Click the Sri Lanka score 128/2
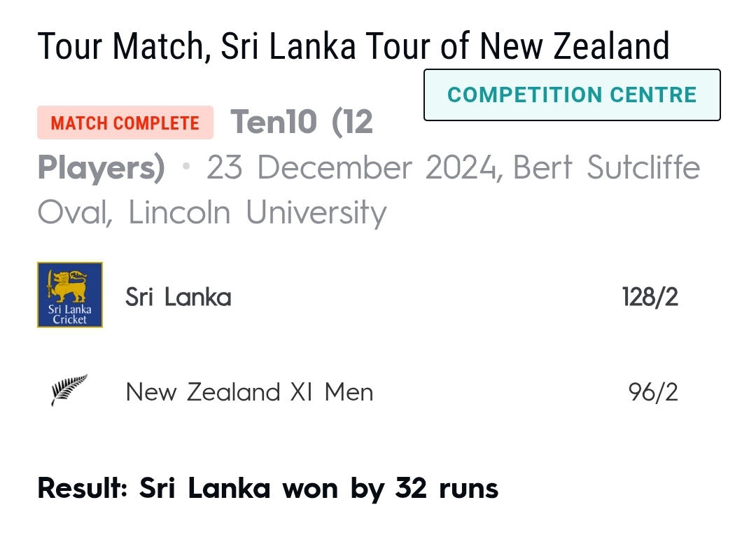 tap(650, 297)
